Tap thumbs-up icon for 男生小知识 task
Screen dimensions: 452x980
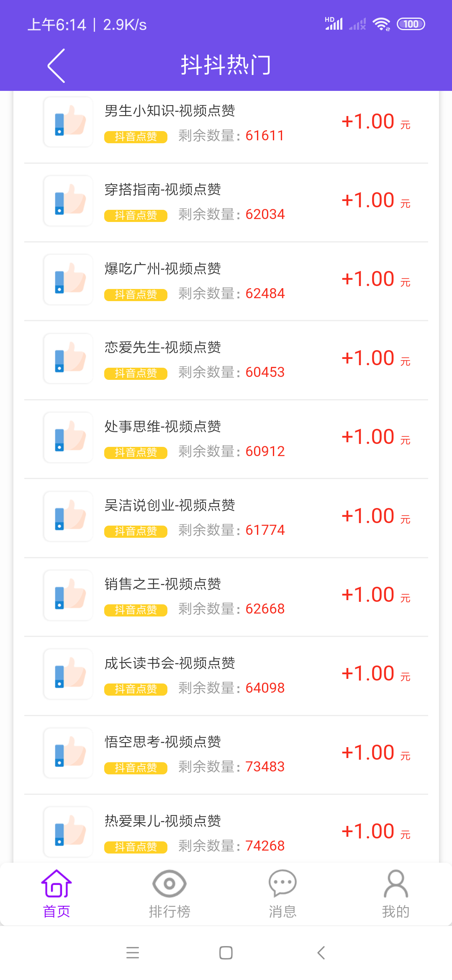[68, 122]
